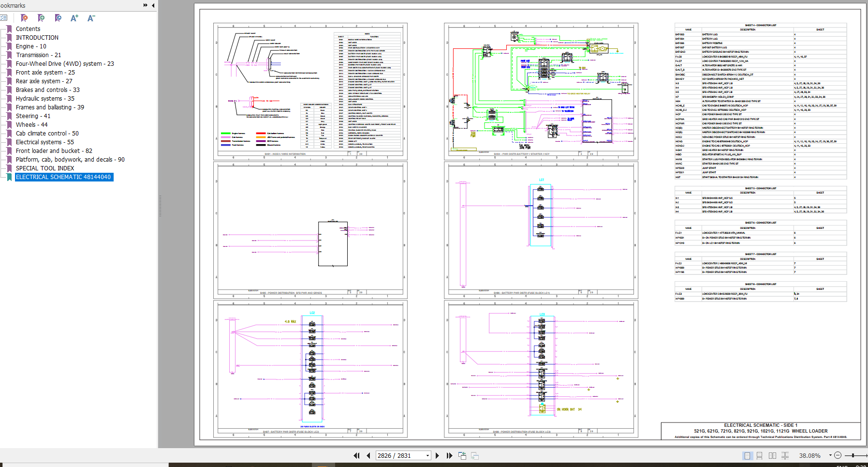Decrease bookmark text size with A-
The height and width of the screenshot is (467, 868).
coord(91,18)
